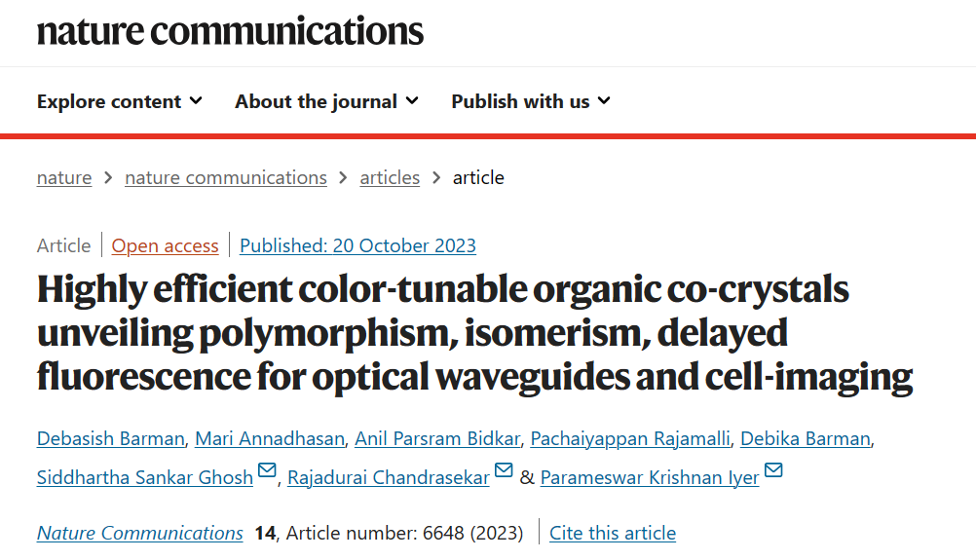Viewport: 976px width, 560px height.
Task: Open nature communications breadcrumb link
Action: click(225, 178)
